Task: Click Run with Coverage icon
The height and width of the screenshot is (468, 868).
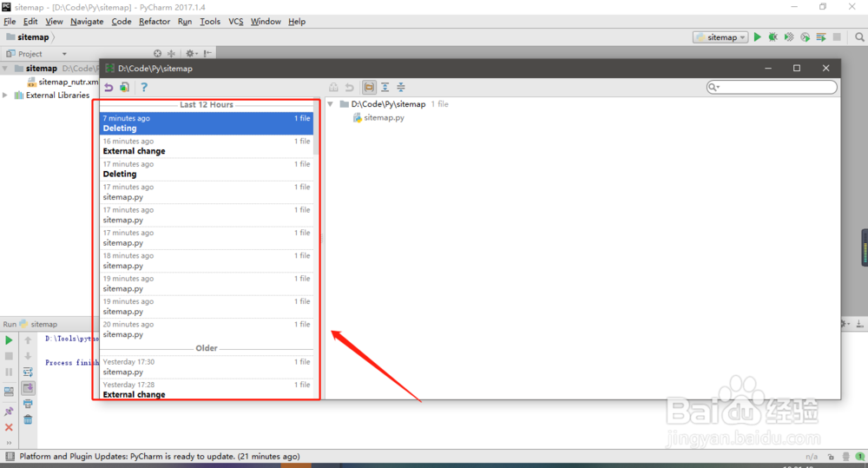Action: (789, 37)
